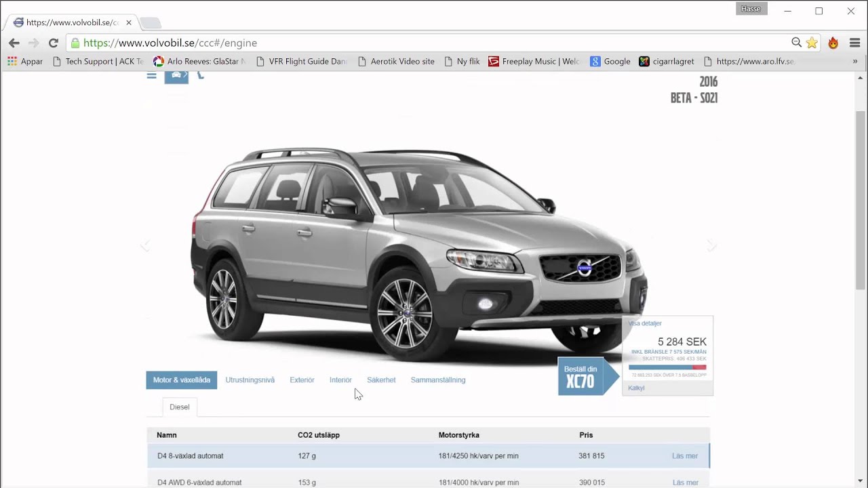Click the Motorstyrka column header
The height and width of the screenshot is (488, 868).
coord(459,435)
